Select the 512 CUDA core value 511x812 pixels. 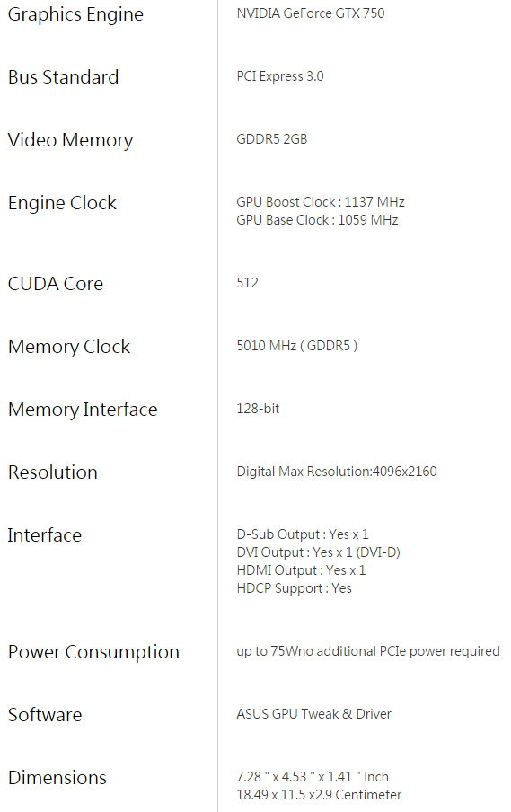pos(248,283)
